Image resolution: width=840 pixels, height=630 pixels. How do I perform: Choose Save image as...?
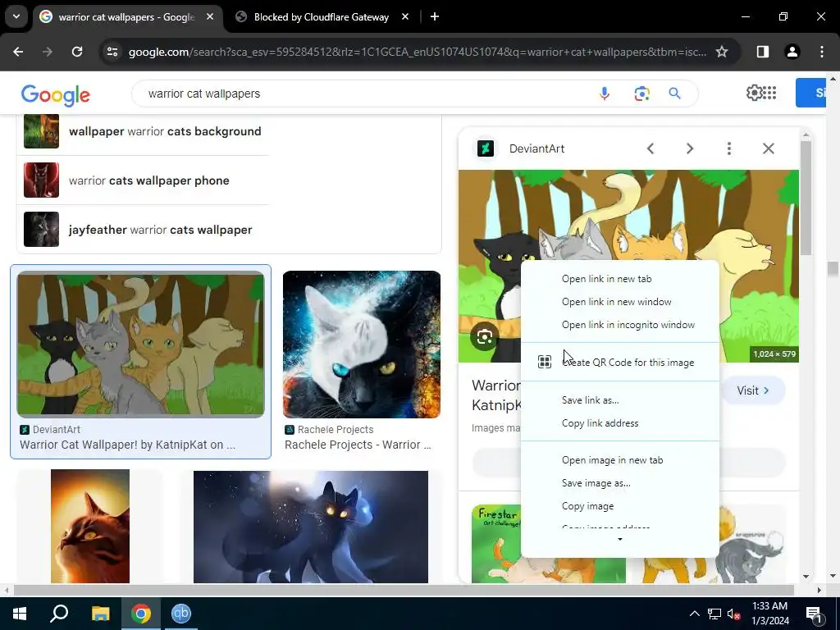click(x=620, y=483)
